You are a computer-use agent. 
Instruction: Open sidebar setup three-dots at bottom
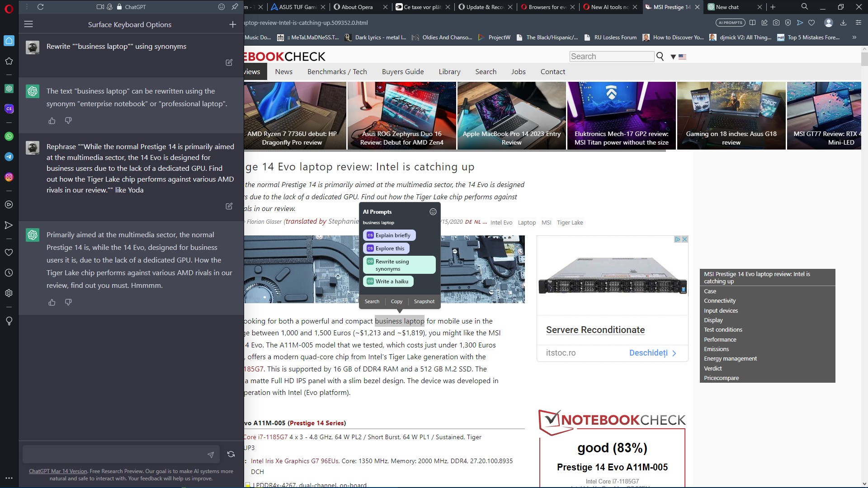point(9,478)
